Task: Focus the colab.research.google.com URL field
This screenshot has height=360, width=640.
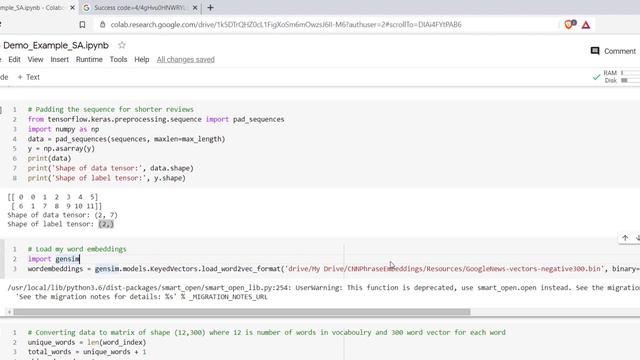Action: point(286,24)
